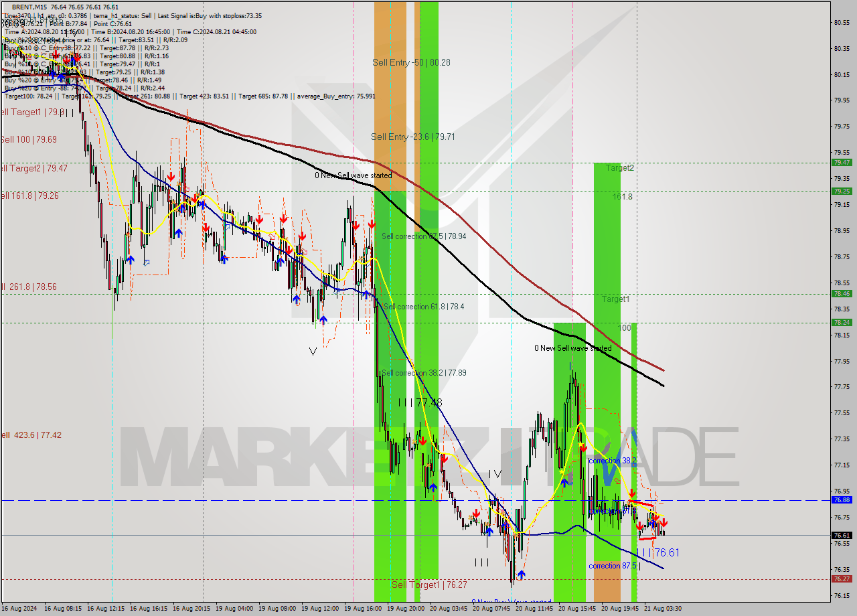This screenshot has height=616, width=857.
Task: Select the 'I I I 77.48' wave label
Action: (x=420, y=402)
